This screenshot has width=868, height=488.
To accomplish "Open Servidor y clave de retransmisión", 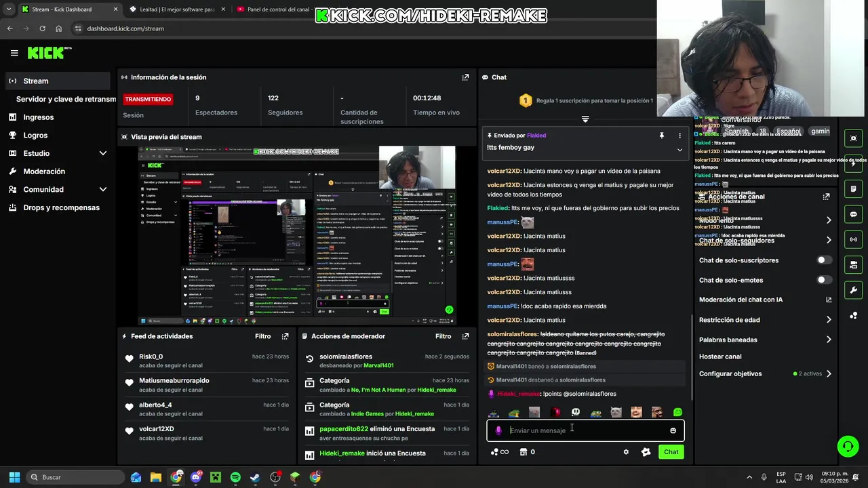I will (66, 99).
